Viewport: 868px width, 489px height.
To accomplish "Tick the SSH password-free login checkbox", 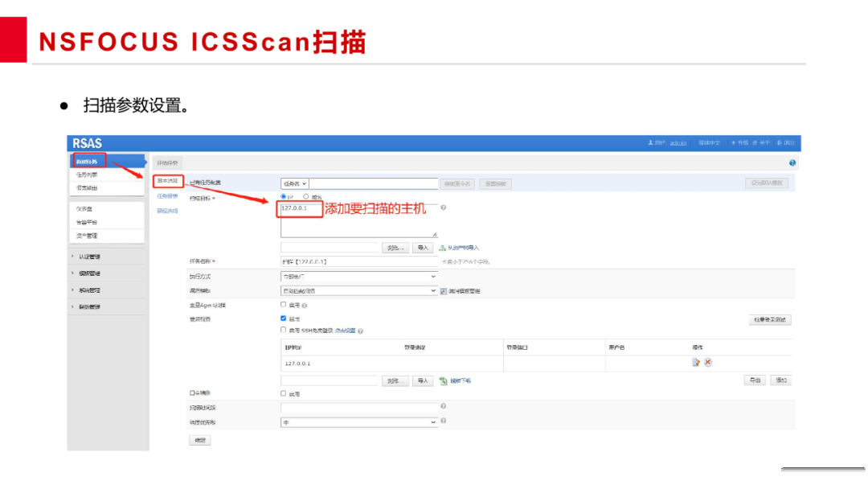I will 284,330.
